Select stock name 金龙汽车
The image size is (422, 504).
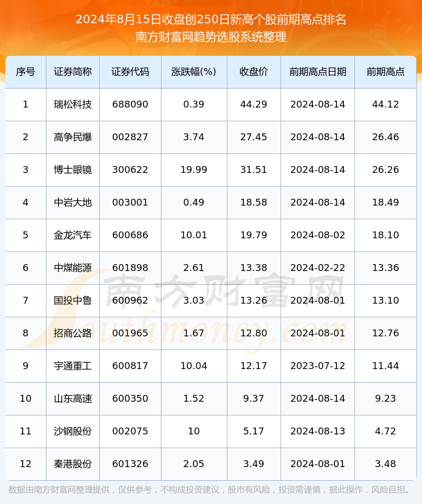tap(73, 235)
